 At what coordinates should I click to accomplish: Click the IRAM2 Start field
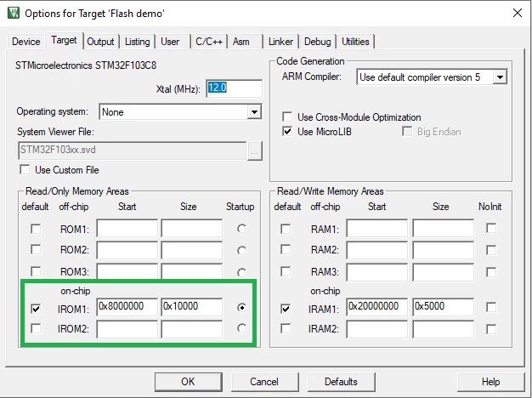pos(377,329)
